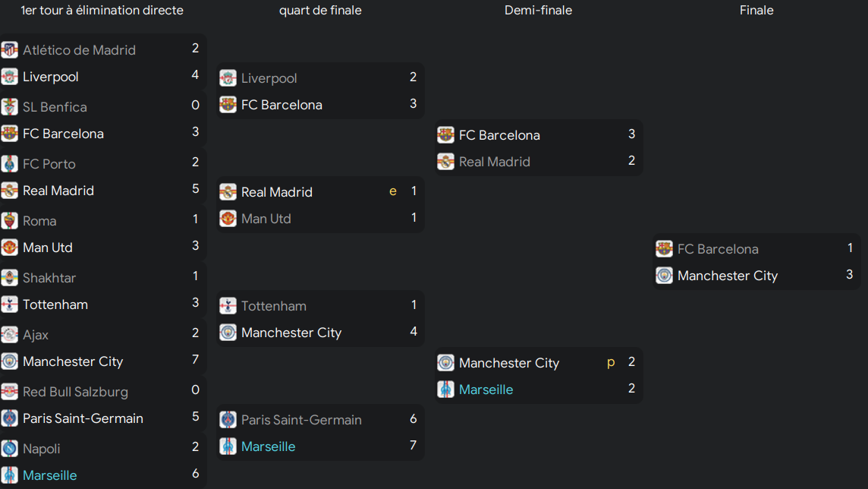Click Manchester City crest in the final
Viewport: 868px width, 489px height.
(665, 275)
